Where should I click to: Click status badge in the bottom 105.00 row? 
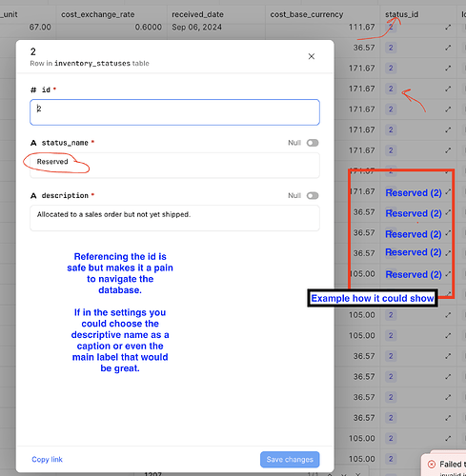click(391, 459)
